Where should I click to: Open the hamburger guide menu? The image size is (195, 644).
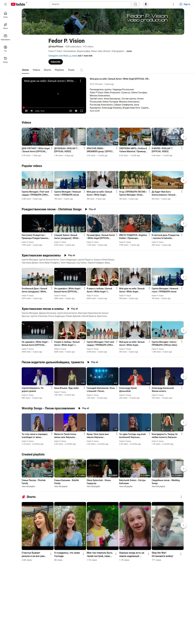click(5, 4)
